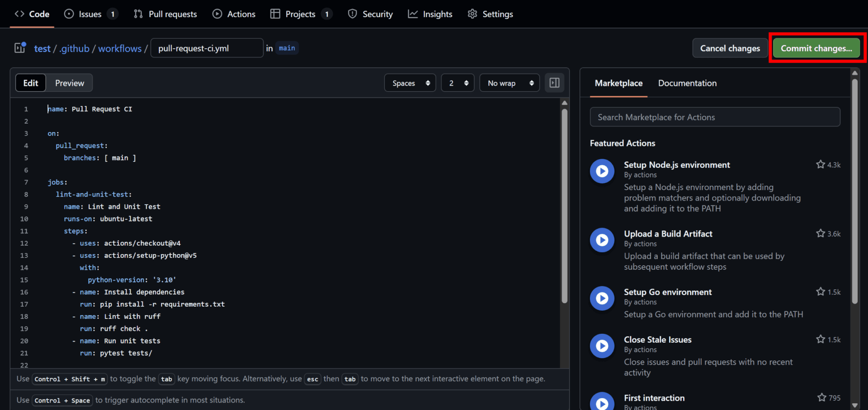Viewport: 868px width, 410px height.
Task: Open the indent size 2 dropdown
Action: [457, 83]
